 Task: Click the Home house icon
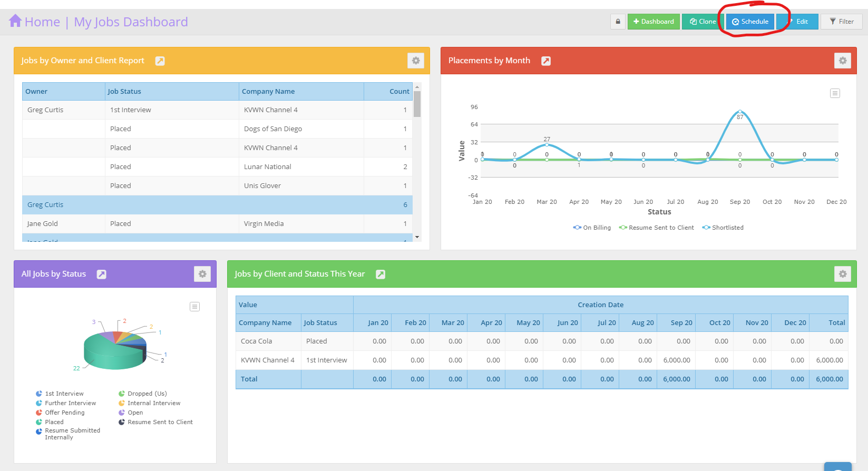[15, 21]
